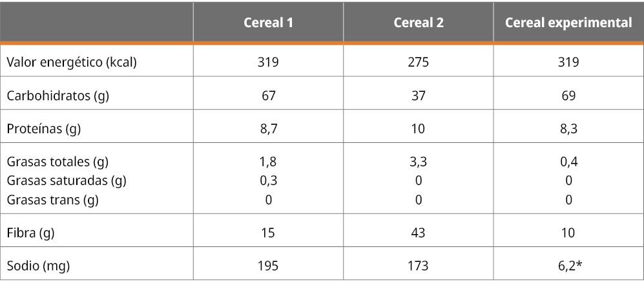Select Cereal 1's protein value 8,7
Screen dimensions: 644x291
[268, 129]
